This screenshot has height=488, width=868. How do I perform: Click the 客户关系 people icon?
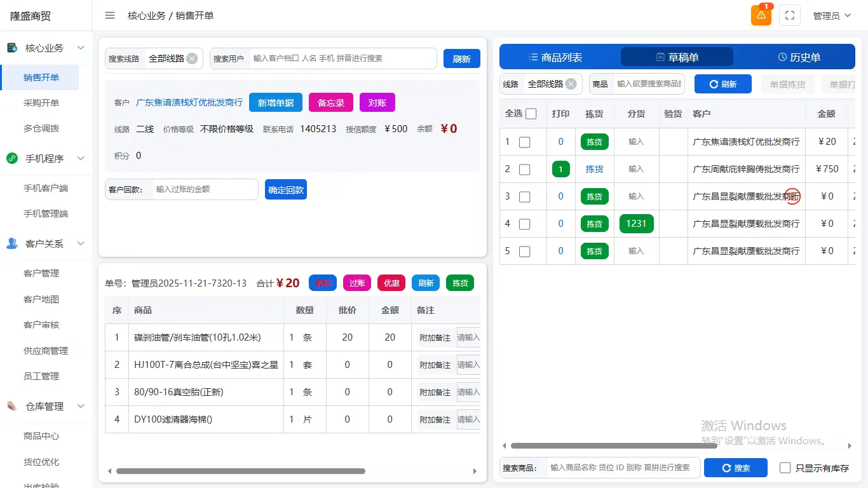(12, 243)
